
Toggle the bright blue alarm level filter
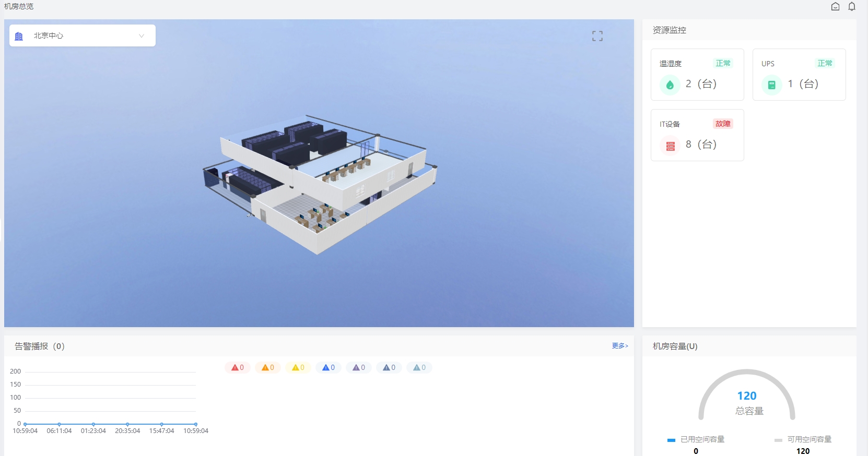(329, 368)
